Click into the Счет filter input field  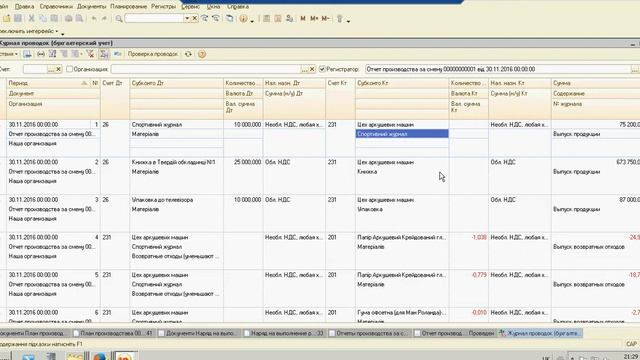[35, 69]
